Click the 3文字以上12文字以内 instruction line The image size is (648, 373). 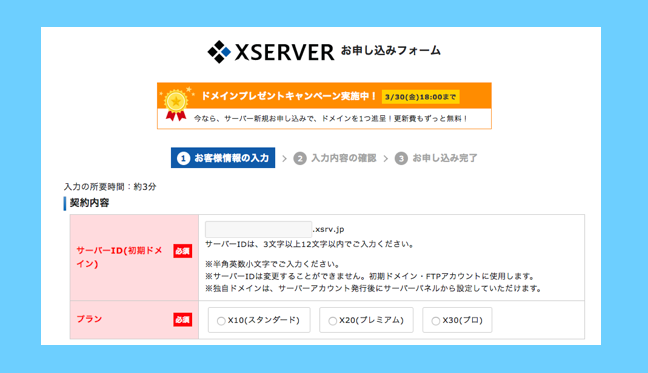point(310,244)
